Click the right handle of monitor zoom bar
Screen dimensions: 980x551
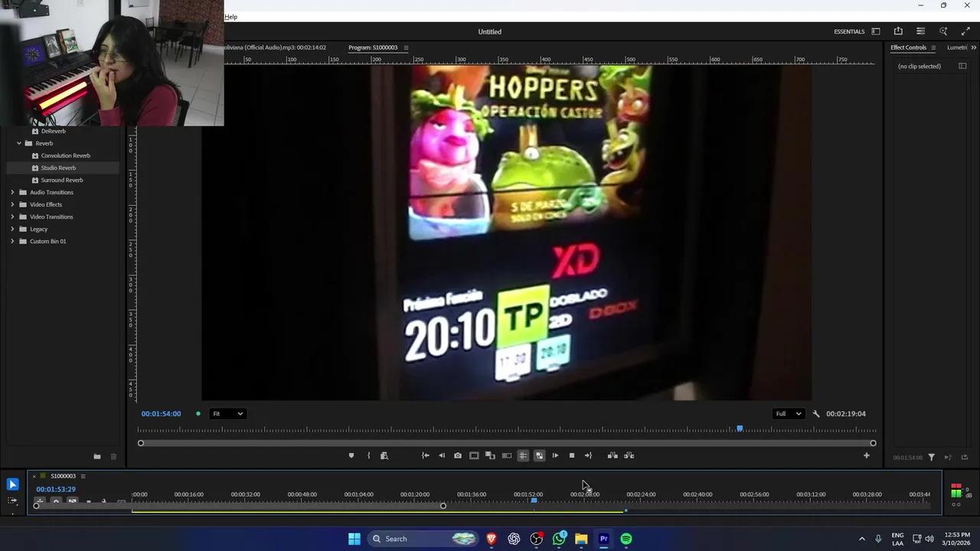coord(873,443)
